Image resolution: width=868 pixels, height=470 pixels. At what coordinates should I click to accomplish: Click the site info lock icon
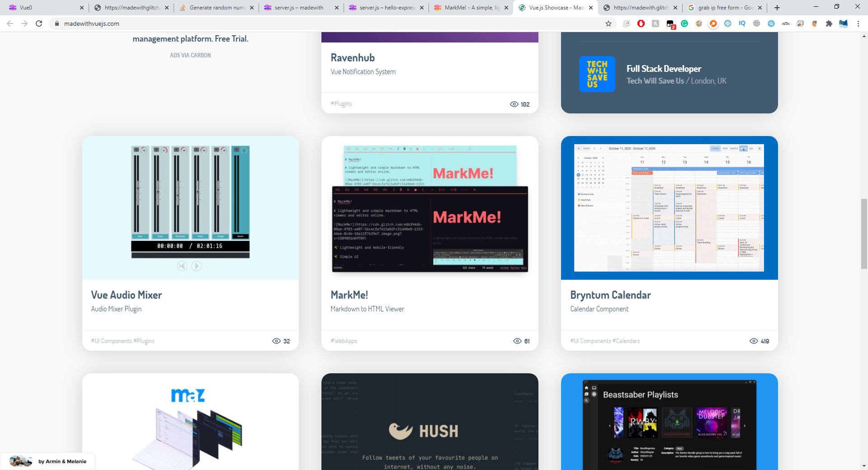(x=57, y=23)
